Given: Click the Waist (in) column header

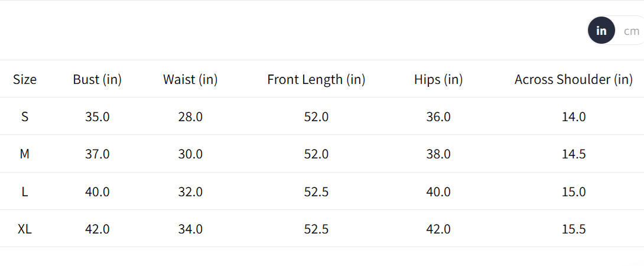Looking at the screenshot, I should 190,79.
